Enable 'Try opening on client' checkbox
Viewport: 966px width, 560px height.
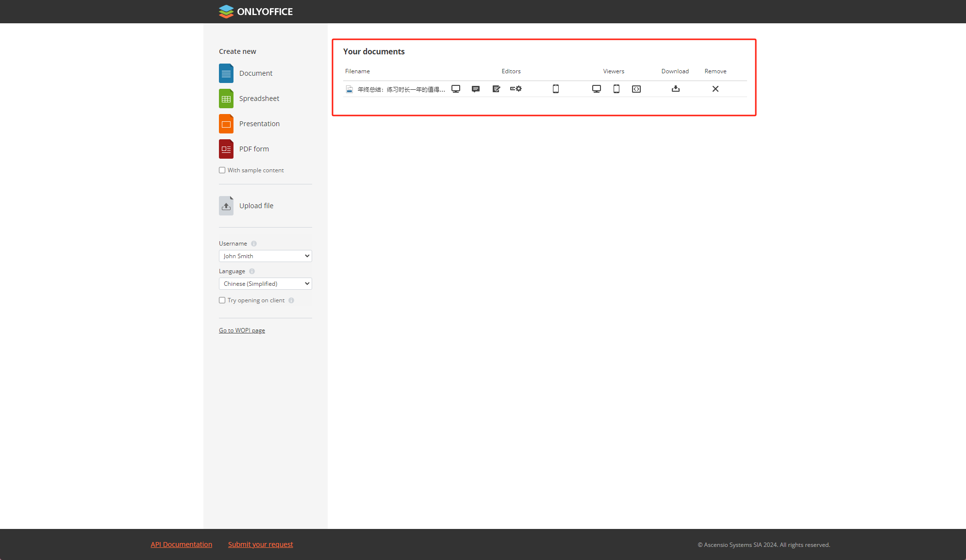(222, 300)
